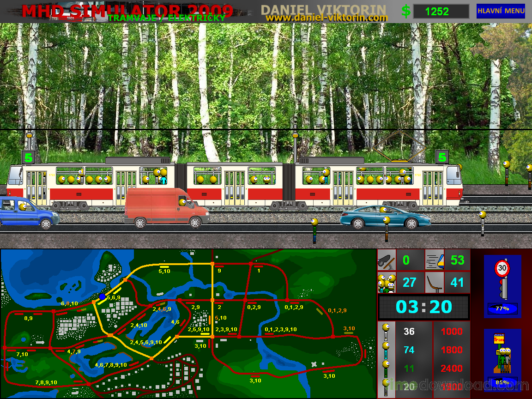Click the Tram stop sign icon with waiting passengers

502,353
